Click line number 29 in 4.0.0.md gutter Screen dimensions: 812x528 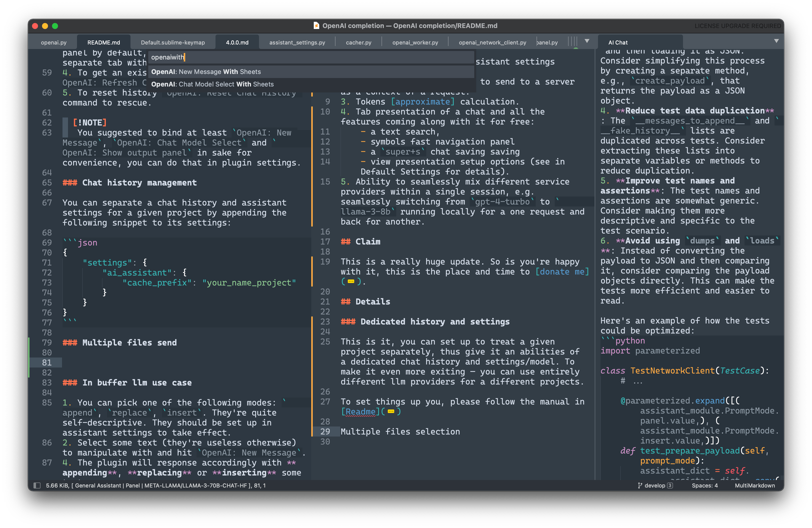click(325, 432)
